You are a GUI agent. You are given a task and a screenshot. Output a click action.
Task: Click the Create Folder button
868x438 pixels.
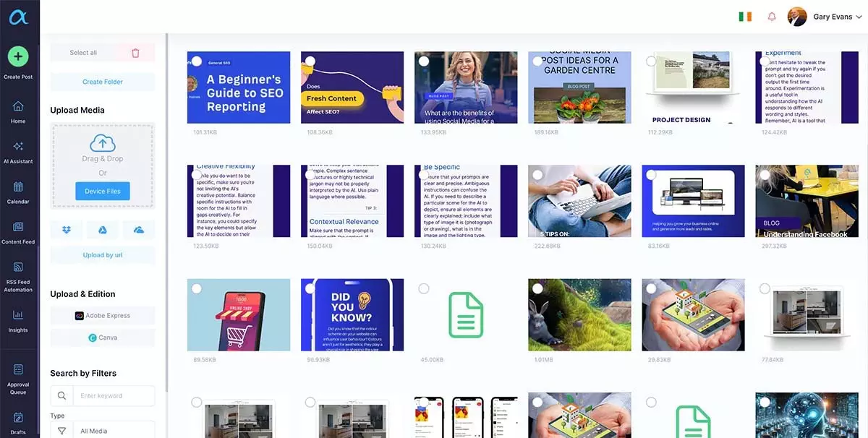coord(103,82)
